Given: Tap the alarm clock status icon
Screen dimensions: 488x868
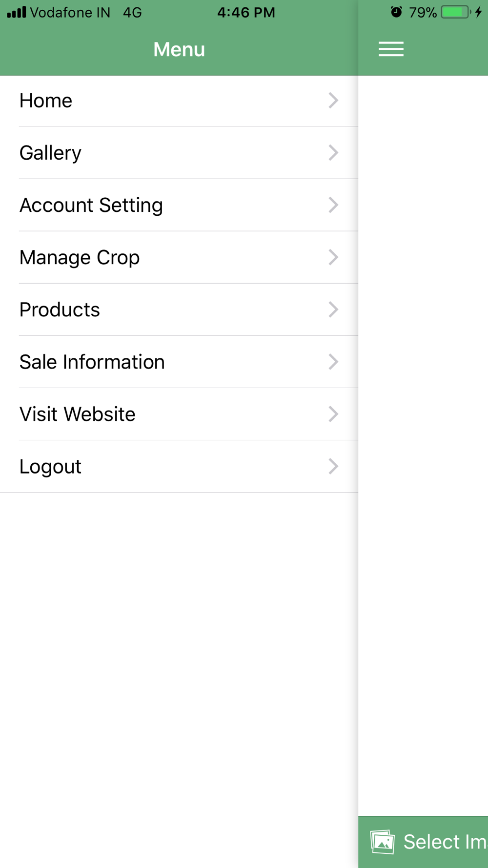Looking at the screenshot, I should click(x=396, y=12).
